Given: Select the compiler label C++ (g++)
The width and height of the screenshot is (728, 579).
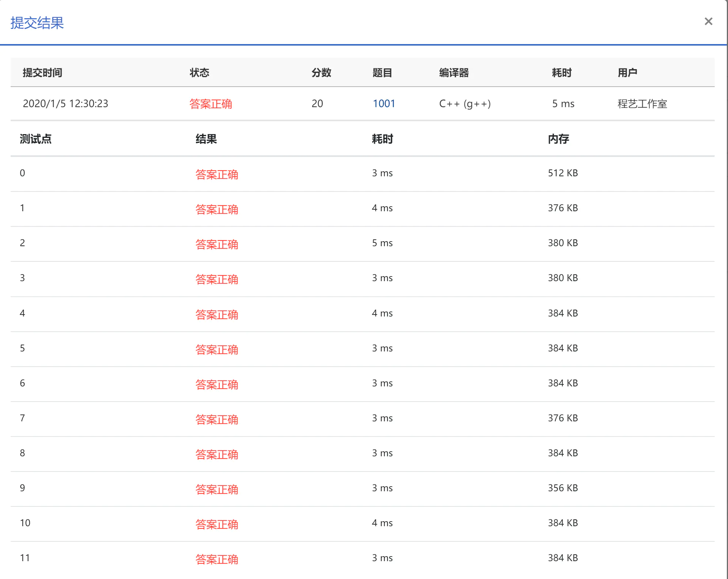Looking at the screenshot, I should click(x=464, y=103).
